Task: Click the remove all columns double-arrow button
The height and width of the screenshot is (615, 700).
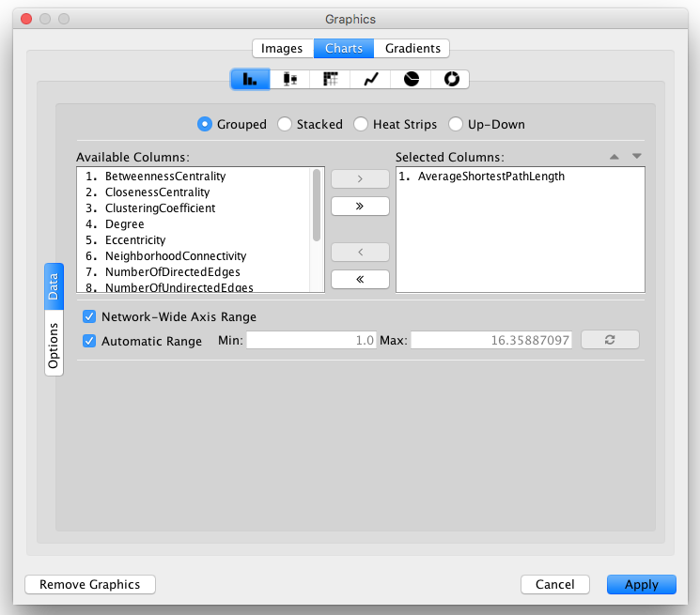Action: (360, 279)
